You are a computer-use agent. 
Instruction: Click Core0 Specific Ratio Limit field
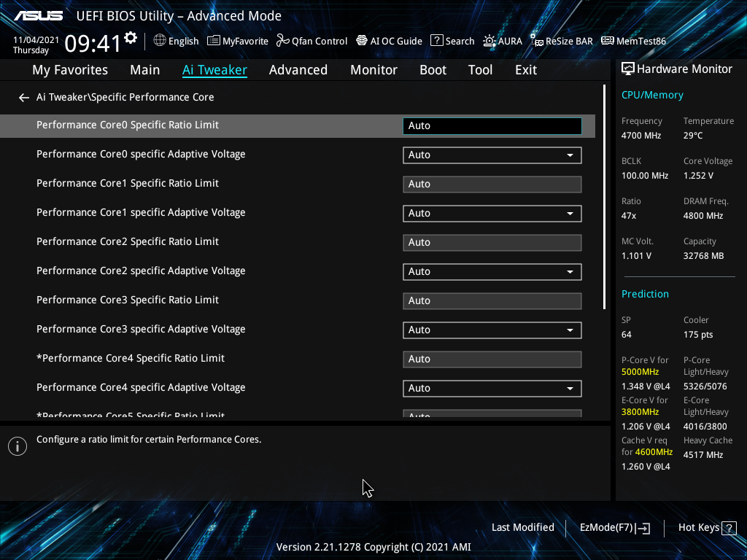click(x=492, y=125)
